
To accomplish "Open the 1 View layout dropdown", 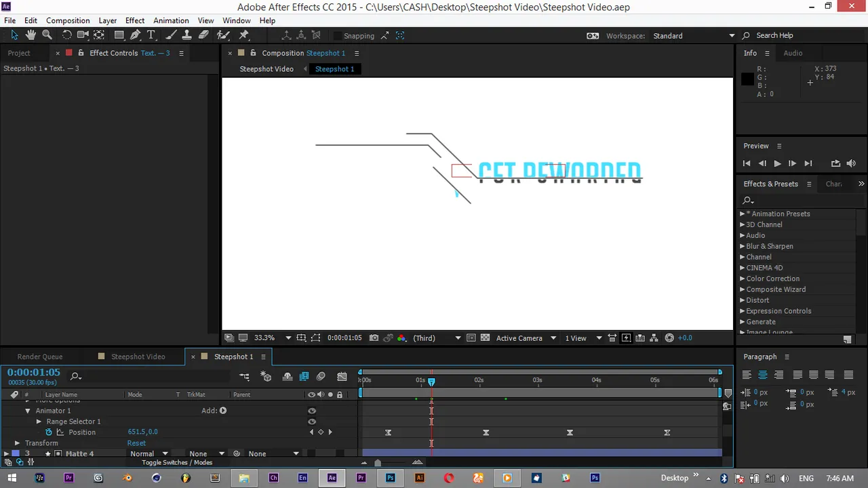I will pos(583,338).
